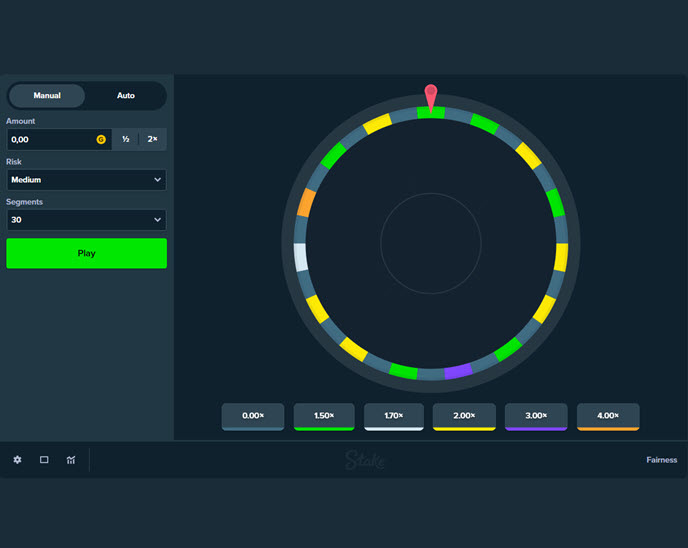The image size is (688, 548).
Task: Expand the Segments dropdown showing 30
Action: click(x=86, y=220)
